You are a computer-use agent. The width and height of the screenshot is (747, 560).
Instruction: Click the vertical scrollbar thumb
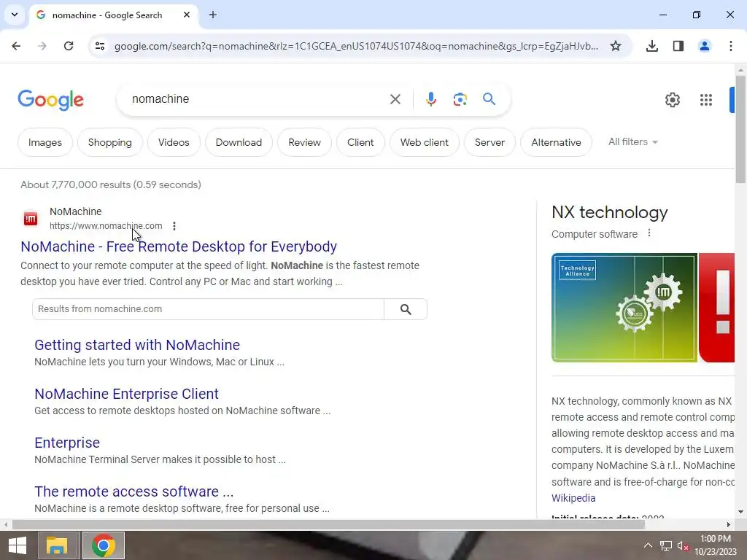[x=740, y=129]
